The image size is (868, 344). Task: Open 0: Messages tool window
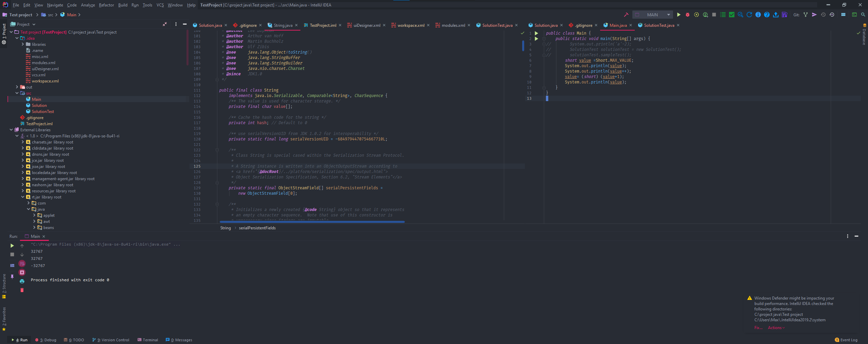[x=179, y=340]
